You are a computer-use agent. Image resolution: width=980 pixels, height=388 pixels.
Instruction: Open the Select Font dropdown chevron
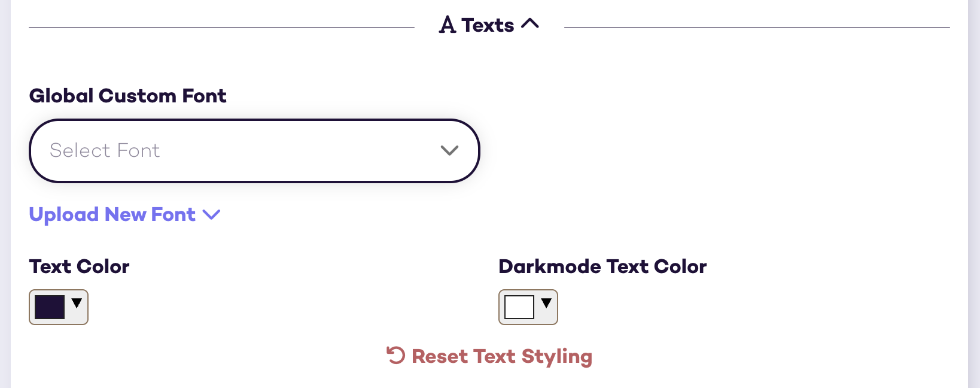(449, 150)
